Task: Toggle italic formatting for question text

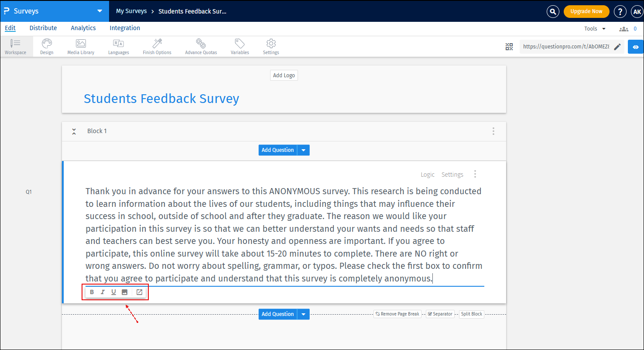Action: point(103,292)
